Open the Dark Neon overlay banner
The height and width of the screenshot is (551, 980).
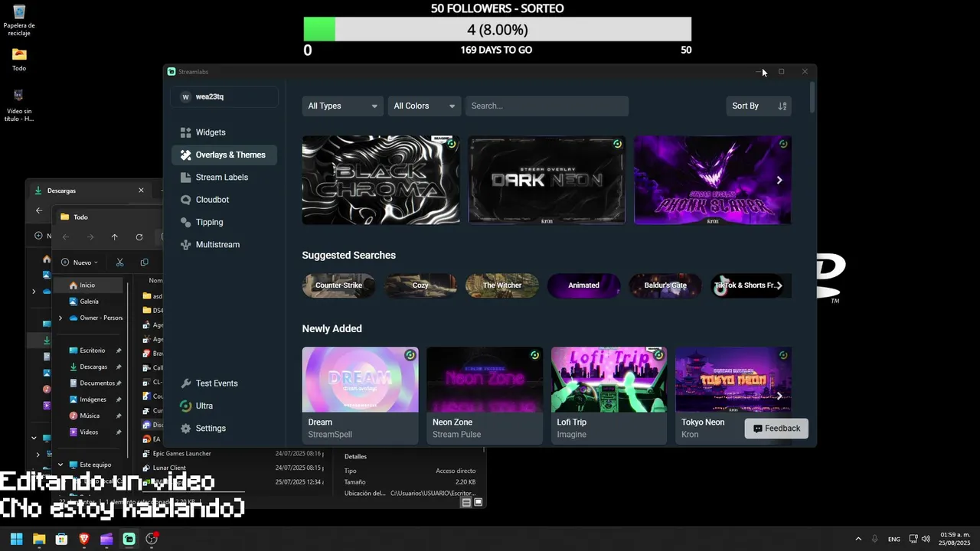[547, 180]
